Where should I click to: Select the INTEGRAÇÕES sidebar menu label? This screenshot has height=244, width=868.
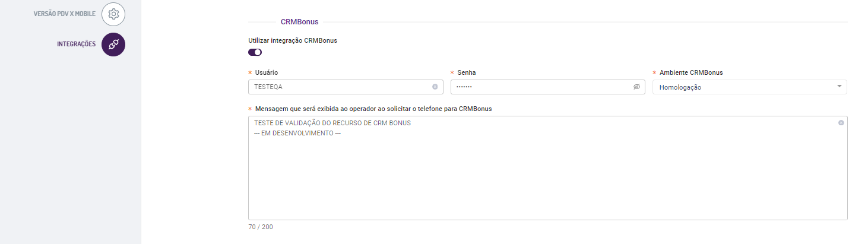[x=76, y=44]
